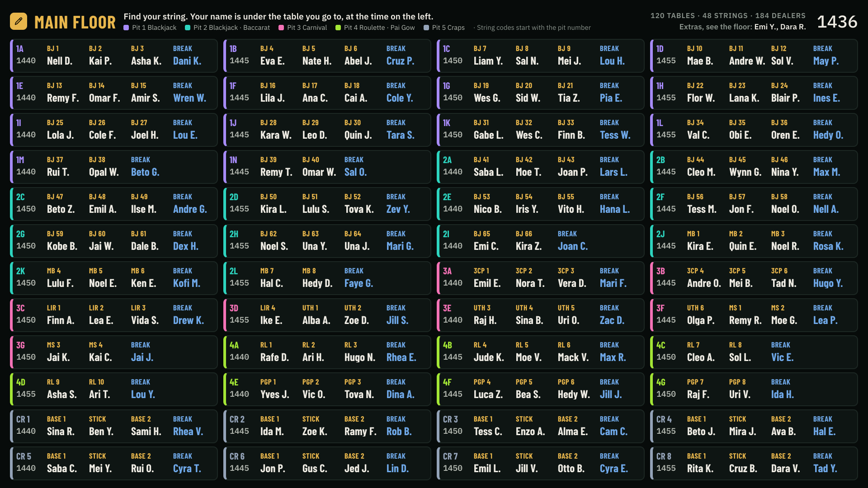Image resolution: width=868 pixels, height=488 pixels.
Task: Select Wynn G. at BJ 45
Action: [x=745, y=172]
